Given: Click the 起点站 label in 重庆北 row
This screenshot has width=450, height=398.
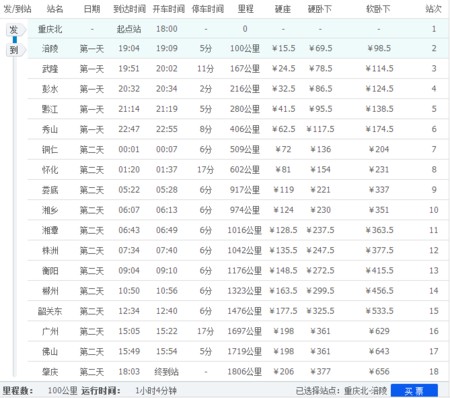Looking at the screenshot, I should click(129, 29).
